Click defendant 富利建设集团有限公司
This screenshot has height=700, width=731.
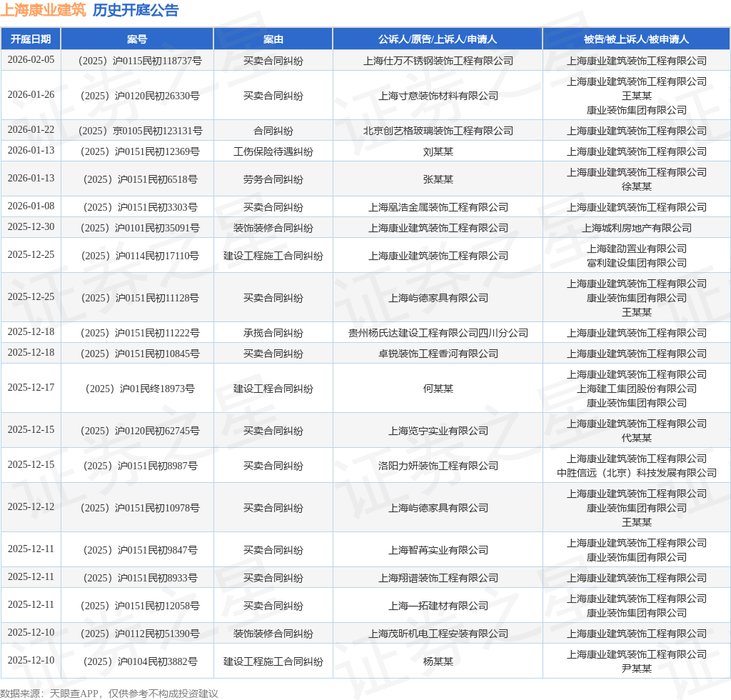(x=636, y=263)
